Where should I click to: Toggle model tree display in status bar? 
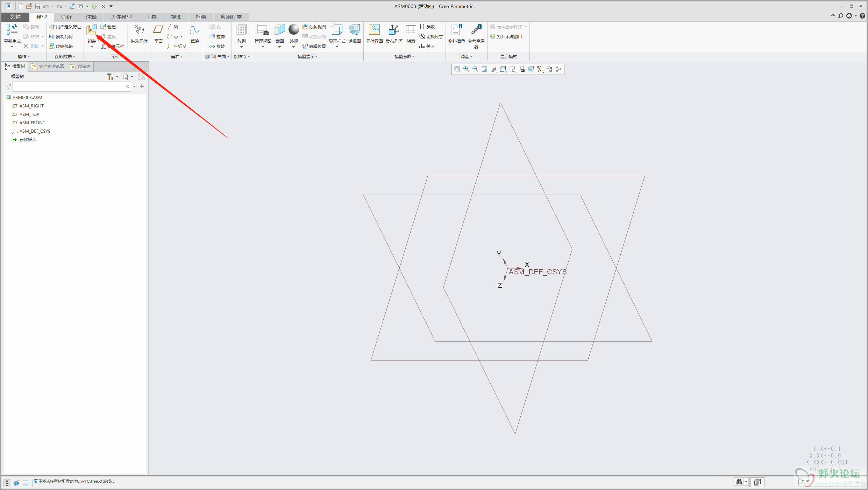[x=8, y=483]
